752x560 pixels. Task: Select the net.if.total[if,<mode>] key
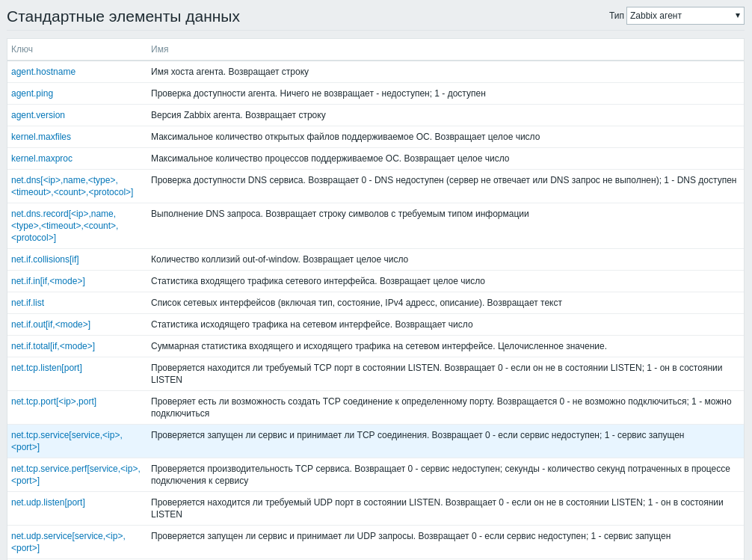[x=53, y=346]
